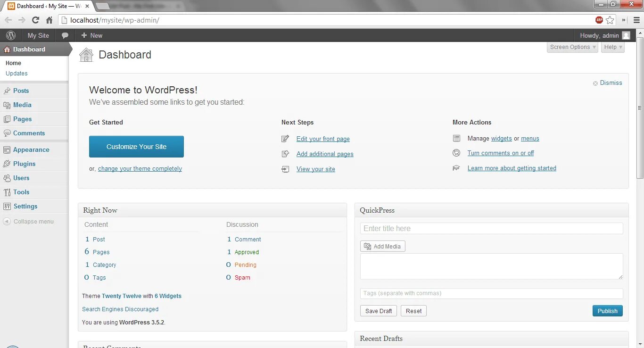Bookmark this page with the star icon
Viewport: 644px width, 348px height.
coord(610,20)
